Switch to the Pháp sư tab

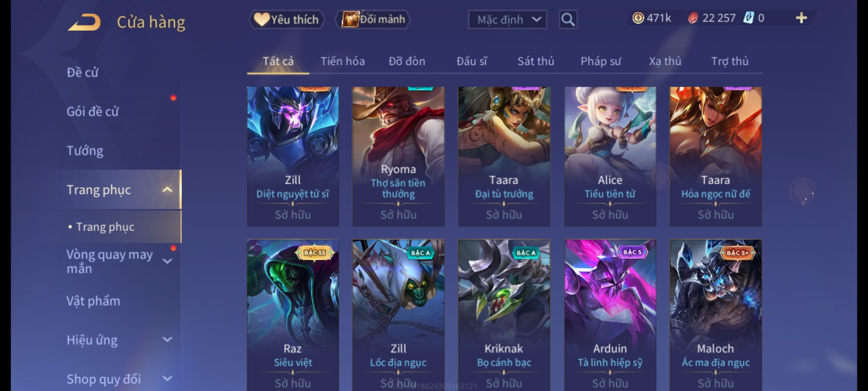click(600, 61)
